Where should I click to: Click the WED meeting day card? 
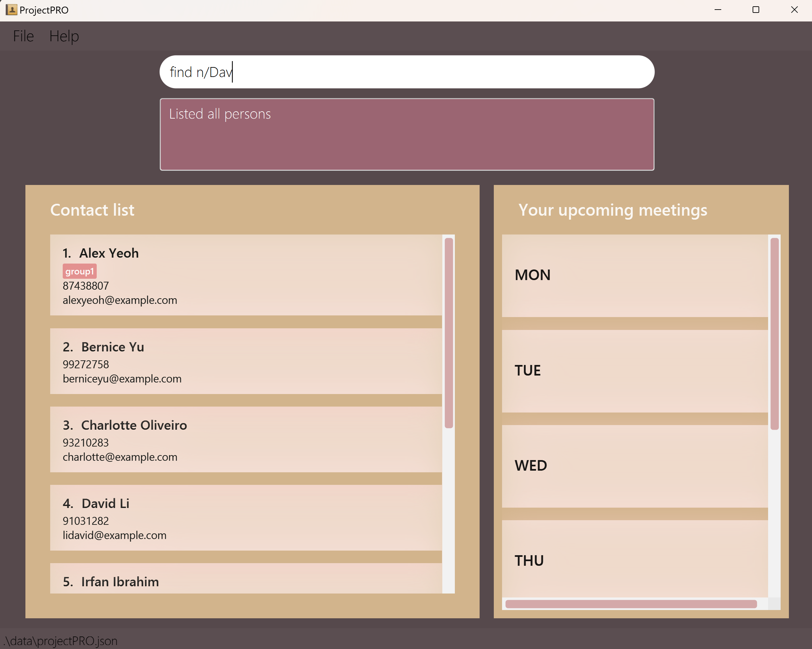coord(635,466)
